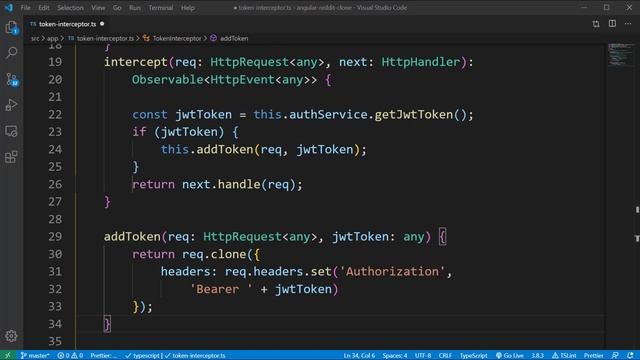Change indentation via Spaces: 4

395,356
